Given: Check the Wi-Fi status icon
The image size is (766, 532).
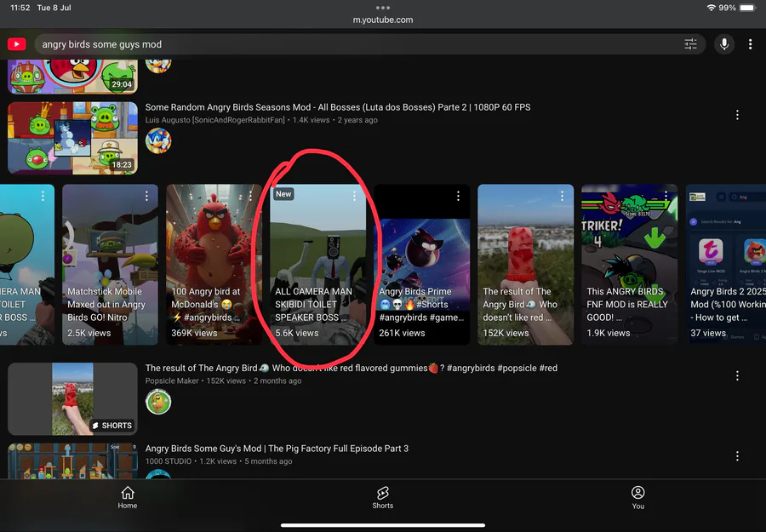Looking at the screenshot, I should pyautogui.click(x=712, y=8).
